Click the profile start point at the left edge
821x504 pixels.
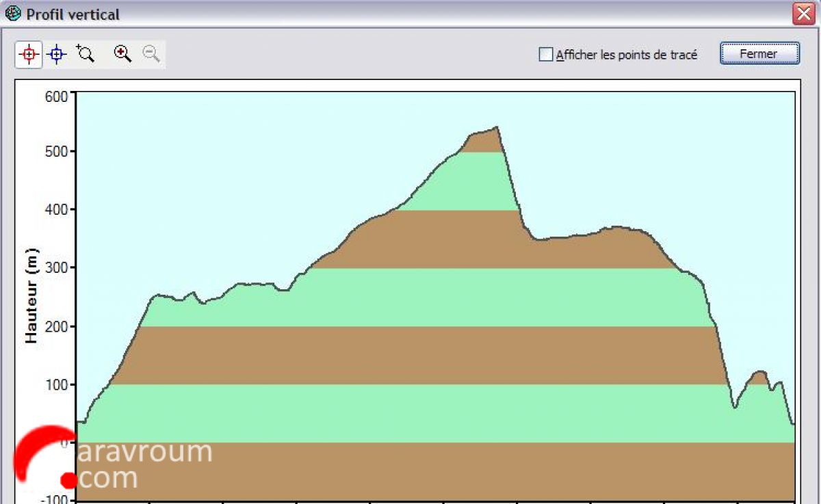pyautogui.click(x=79, y=422)
